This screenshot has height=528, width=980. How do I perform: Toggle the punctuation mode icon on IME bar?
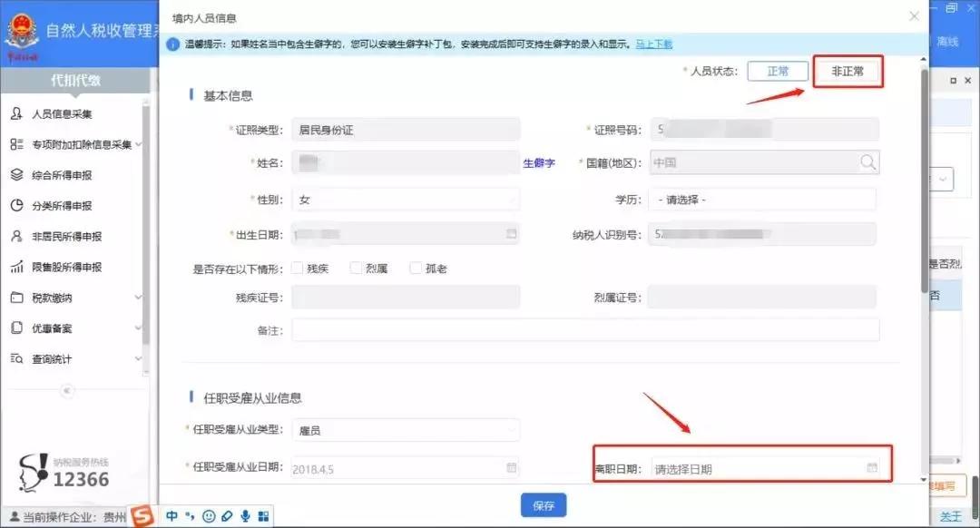click(190, 515)
